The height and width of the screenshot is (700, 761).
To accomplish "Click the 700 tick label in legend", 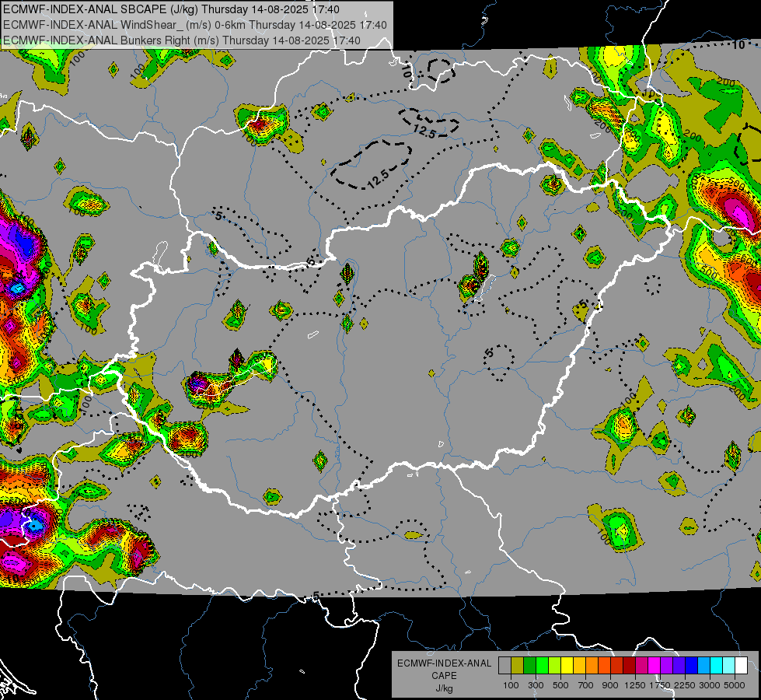I will click(586, 685).
